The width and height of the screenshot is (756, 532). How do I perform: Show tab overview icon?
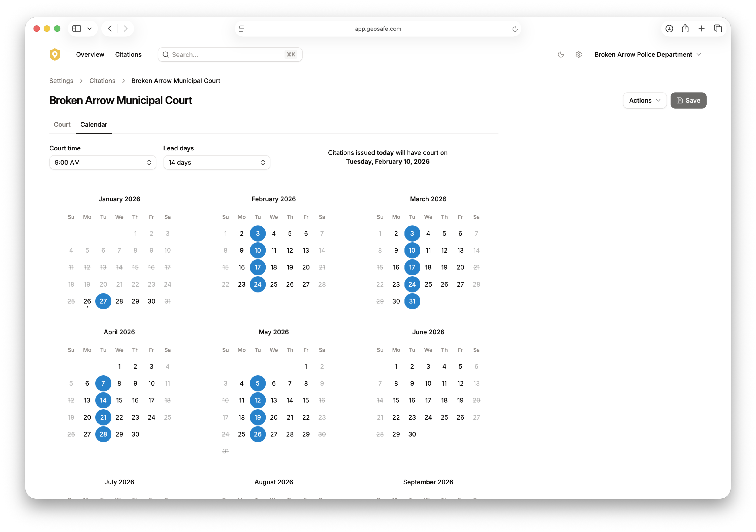[717, 29]
